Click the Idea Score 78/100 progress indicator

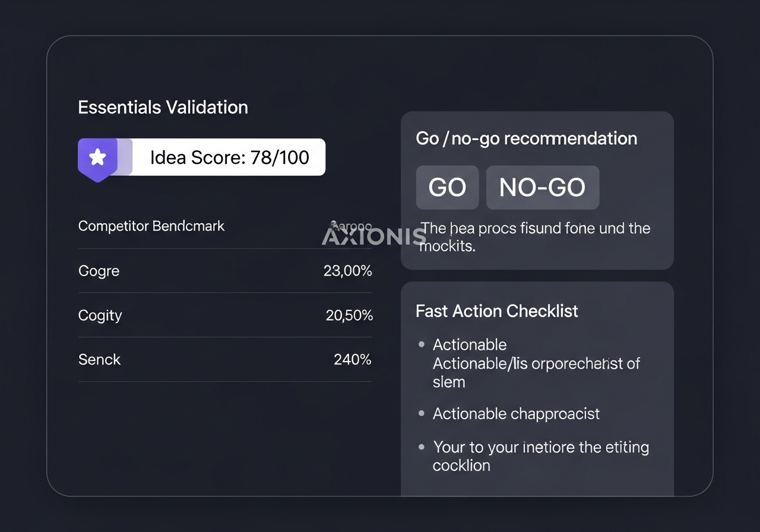(x=230, y=157)
